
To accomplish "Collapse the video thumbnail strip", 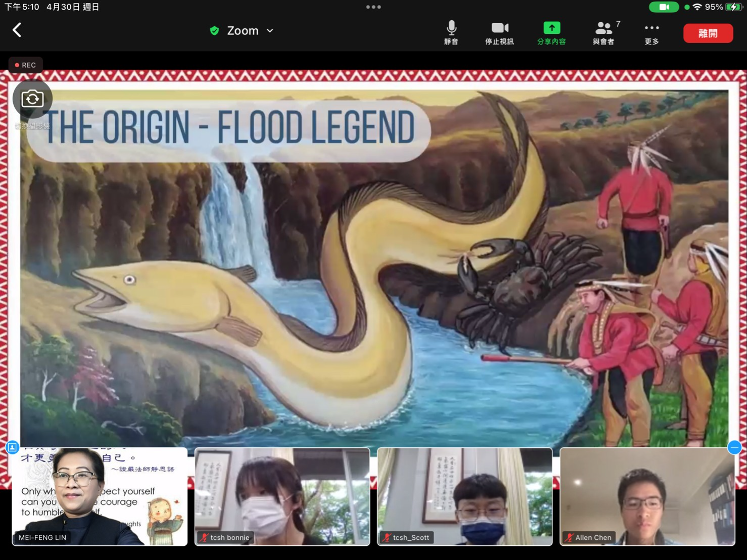I will (734, 447).
